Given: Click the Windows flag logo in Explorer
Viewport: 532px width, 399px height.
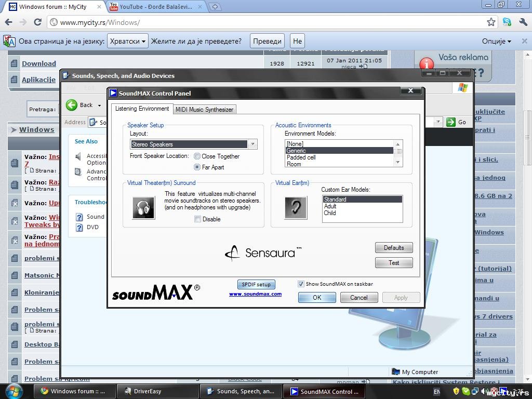Looking at the screenshot, I should pyautogui.click(x=463, y=87).
